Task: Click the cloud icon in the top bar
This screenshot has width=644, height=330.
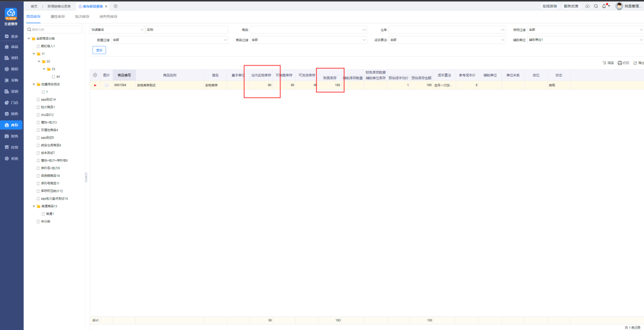Action: [x=587, y=6]
